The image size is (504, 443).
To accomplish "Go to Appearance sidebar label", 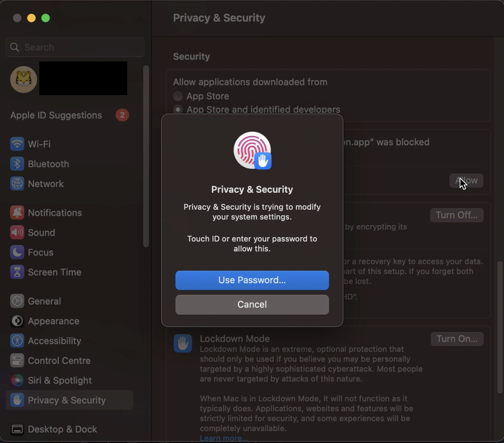I will 53,321.
